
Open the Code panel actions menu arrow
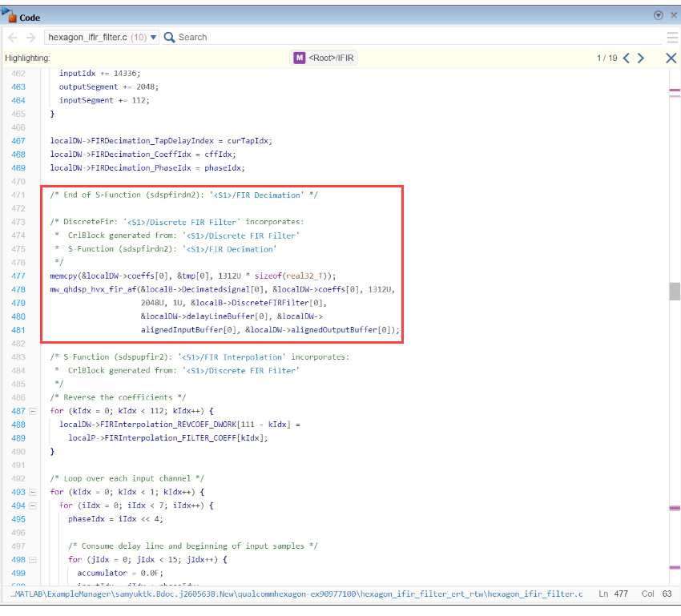[658, 15]
